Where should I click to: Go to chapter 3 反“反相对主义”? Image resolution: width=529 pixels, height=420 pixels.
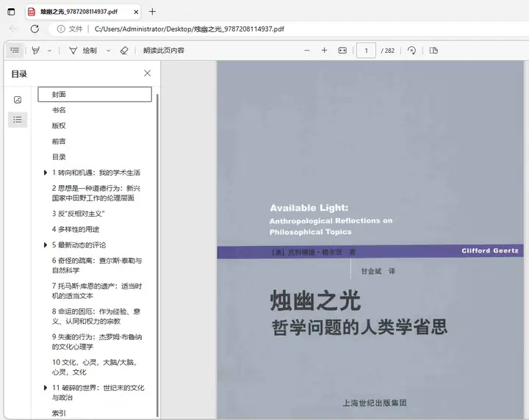point(79,214)
